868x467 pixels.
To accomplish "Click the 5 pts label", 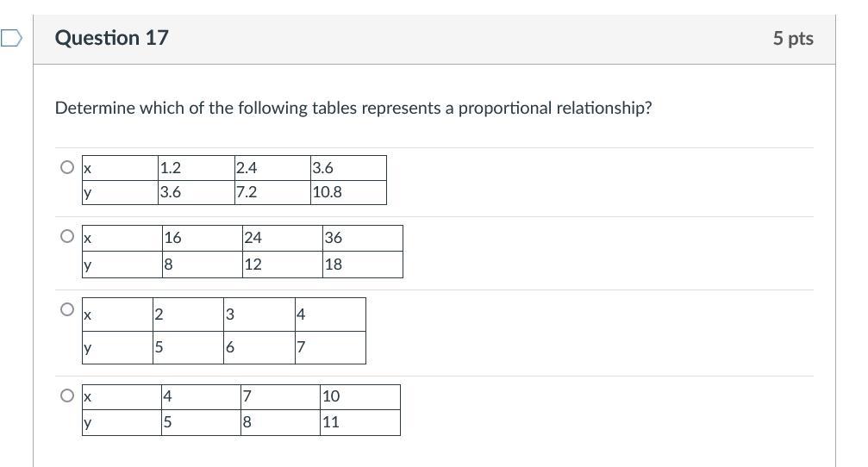I will (x=792, y=39).
